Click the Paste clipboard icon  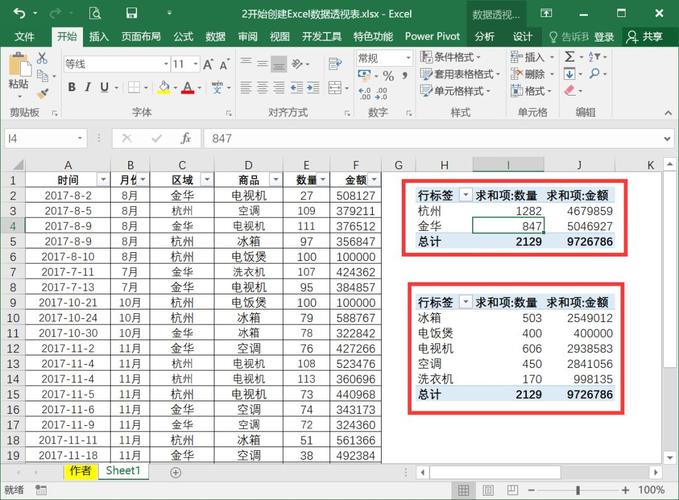[x=19, y=66]
